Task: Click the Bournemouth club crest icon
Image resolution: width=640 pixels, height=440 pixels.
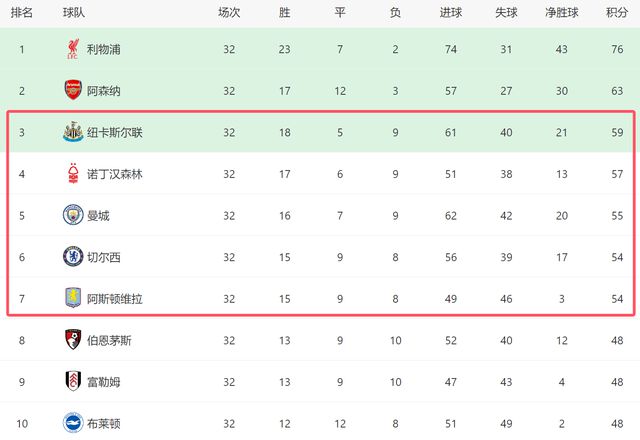Action: 73,340
